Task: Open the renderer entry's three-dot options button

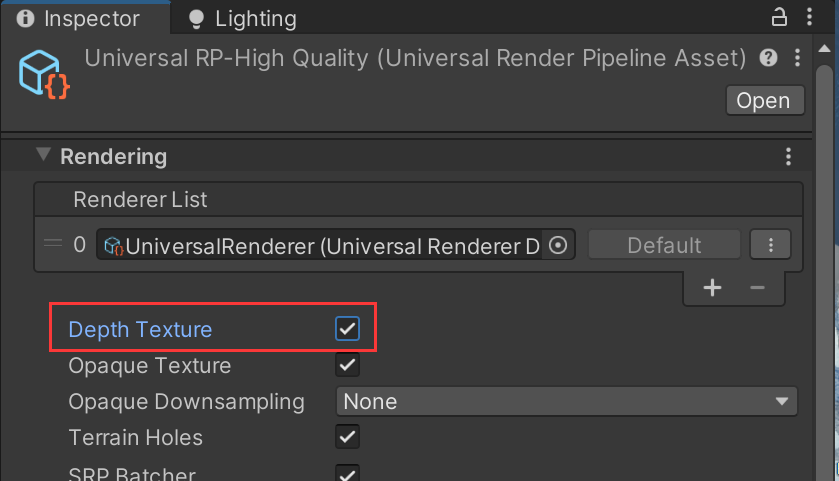Action: 771,245
